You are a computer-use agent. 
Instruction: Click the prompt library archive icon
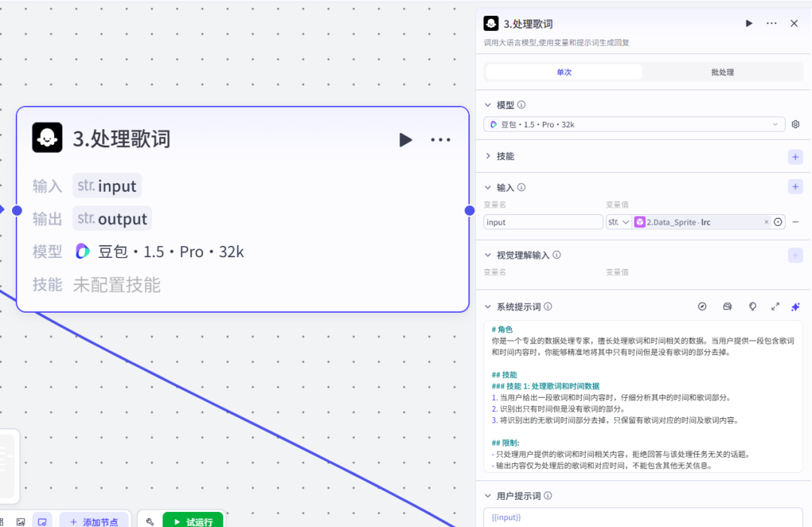pyautogui.click(x=727, y=307)
